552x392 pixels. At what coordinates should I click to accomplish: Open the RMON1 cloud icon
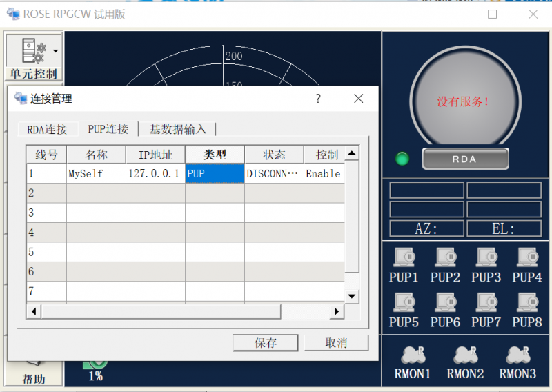[414, 355]
